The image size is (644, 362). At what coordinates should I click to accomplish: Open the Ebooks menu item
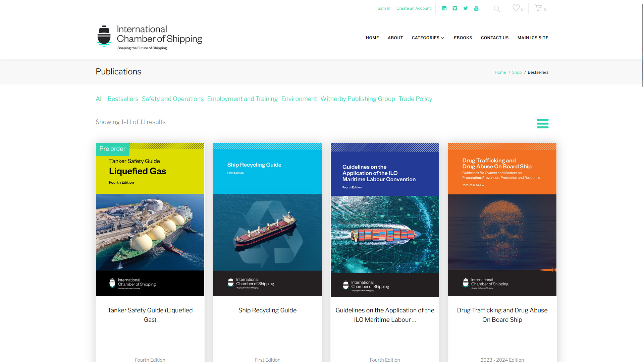(463, 38)
